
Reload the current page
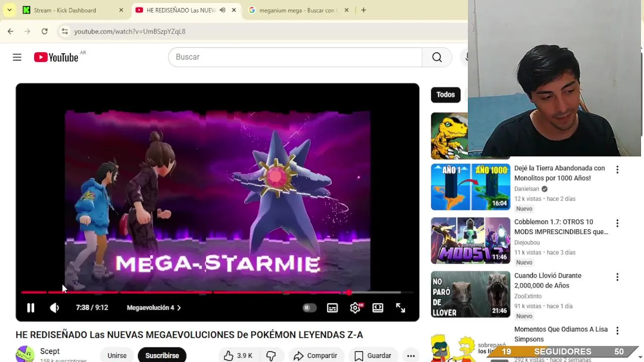45,31
